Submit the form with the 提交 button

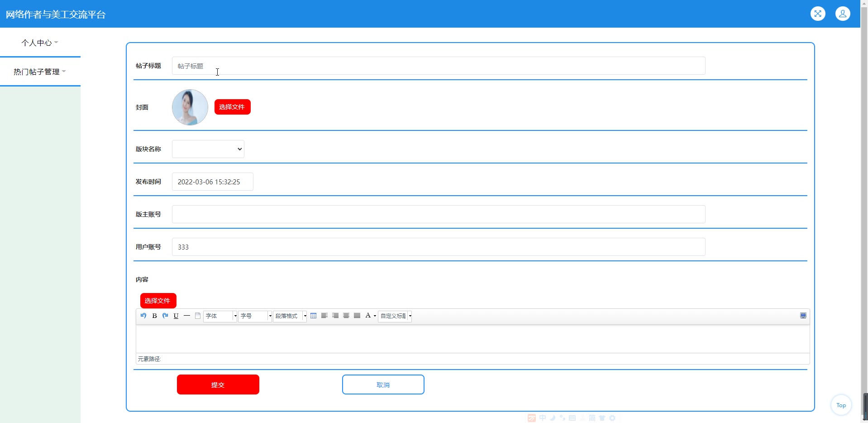tap(218, 385)
